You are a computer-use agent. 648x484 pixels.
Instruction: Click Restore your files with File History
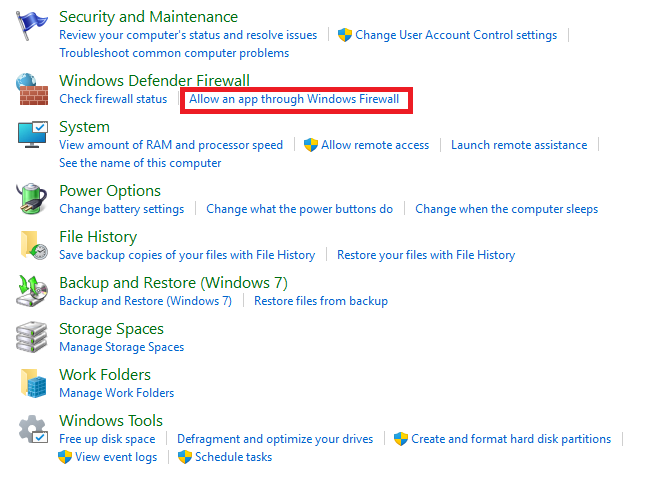(426, 255)
